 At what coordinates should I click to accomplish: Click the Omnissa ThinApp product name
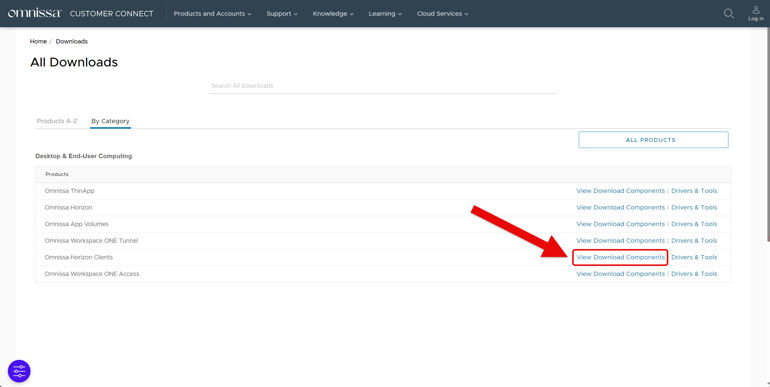69,191
